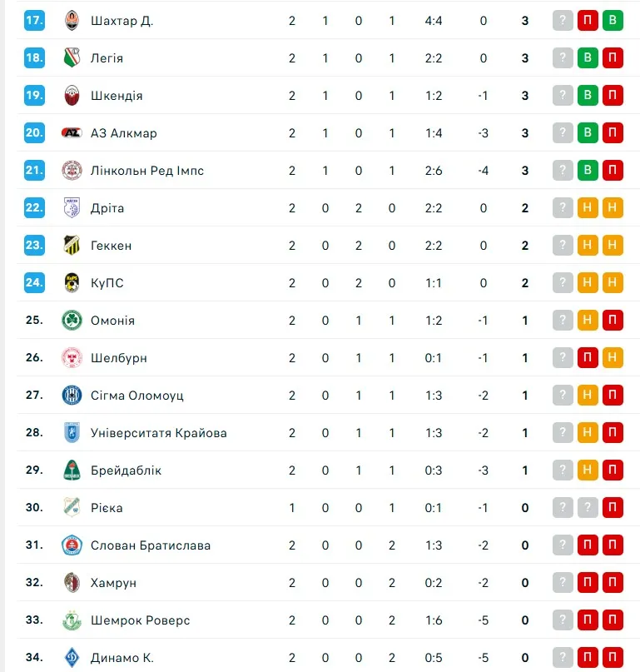Click the АЗ Алкмар club logo

tap(72, 133)
